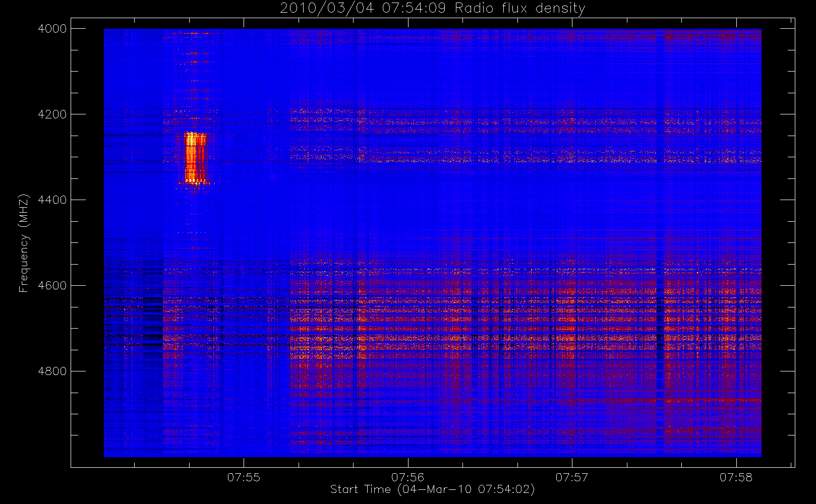Click the 07:56 time tick label
This screenshot has width=816, height=504.
pyautogui.click(x=408, y=477)
